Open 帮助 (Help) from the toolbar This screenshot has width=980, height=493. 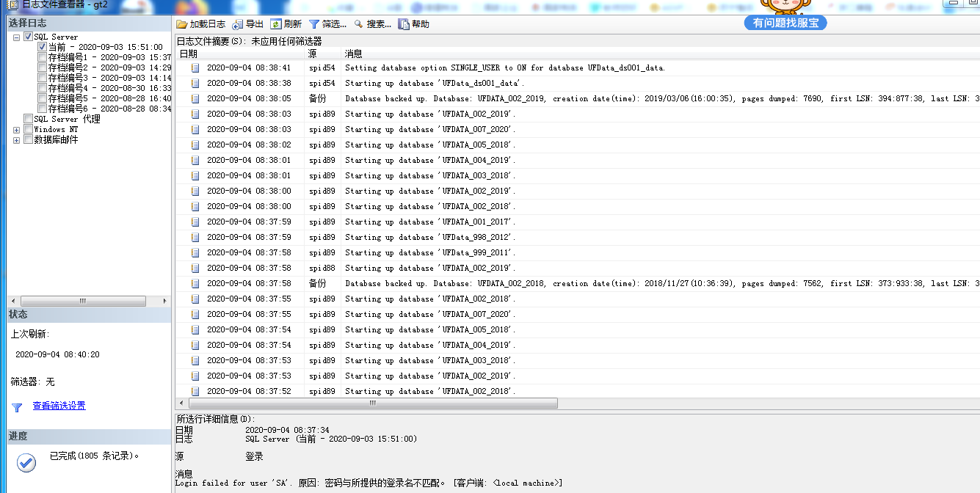pos(414,24)
